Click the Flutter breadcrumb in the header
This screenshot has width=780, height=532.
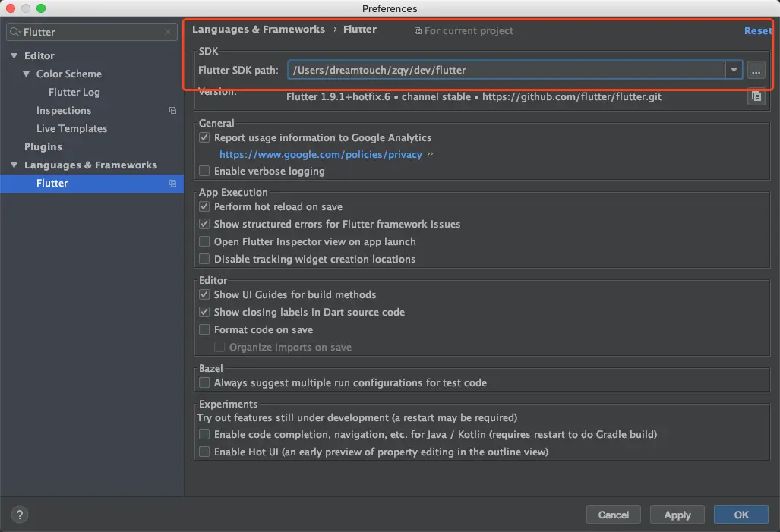click(360, 30)
